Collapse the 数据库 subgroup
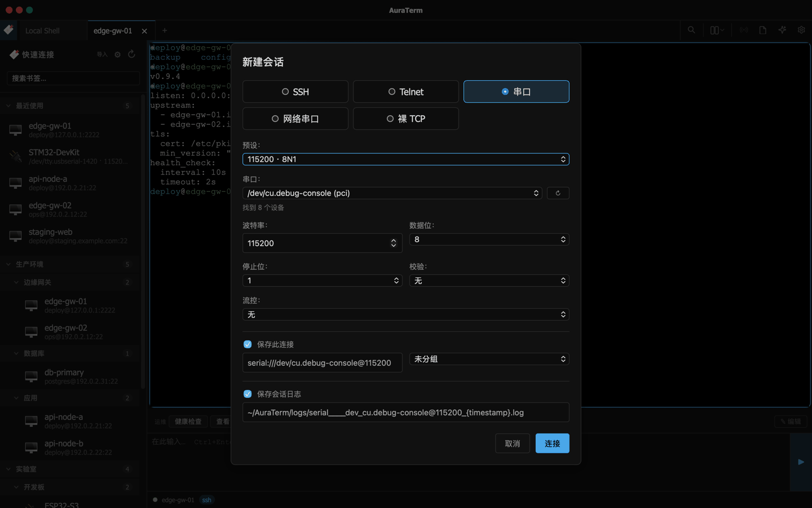The width and height of the screenshot is (812, 508). 70,353
